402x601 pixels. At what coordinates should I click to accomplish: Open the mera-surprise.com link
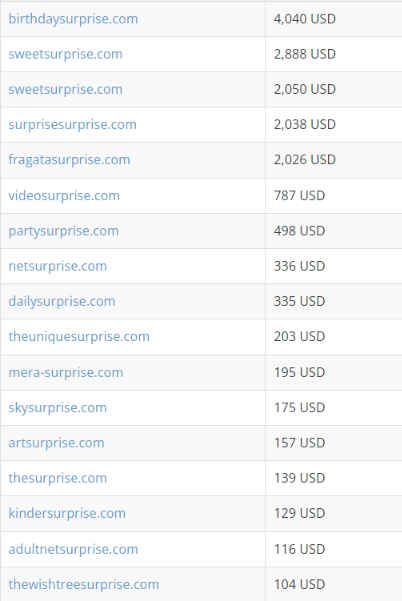tap(66, 372)
